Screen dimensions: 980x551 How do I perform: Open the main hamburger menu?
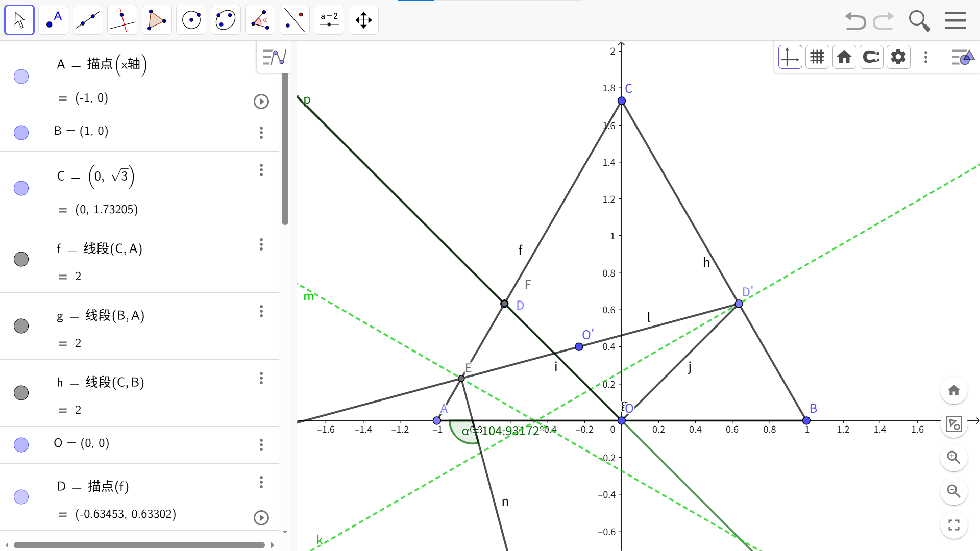click(x=955, y=21)
